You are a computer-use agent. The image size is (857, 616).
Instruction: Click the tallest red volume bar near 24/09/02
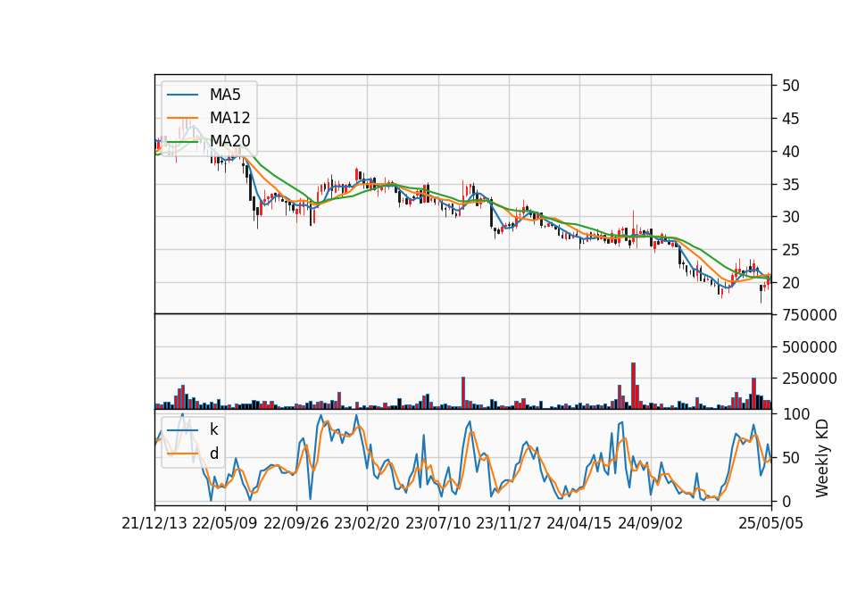click(x=633, y=386)
